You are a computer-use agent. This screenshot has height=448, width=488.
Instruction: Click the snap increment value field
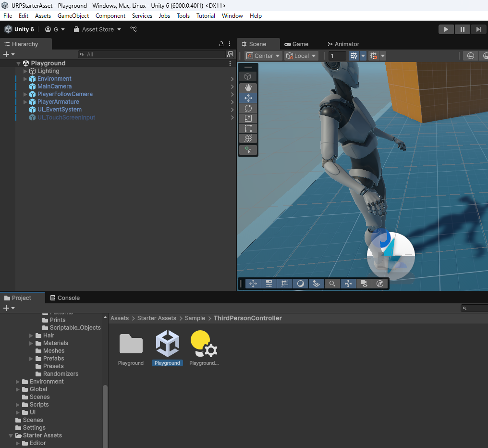[x=337, y=56]
